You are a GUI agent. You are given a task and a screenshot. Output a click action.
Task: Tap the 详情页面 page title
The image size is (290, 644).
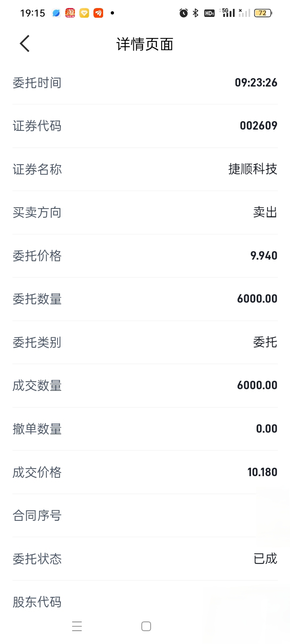(145, 44)
